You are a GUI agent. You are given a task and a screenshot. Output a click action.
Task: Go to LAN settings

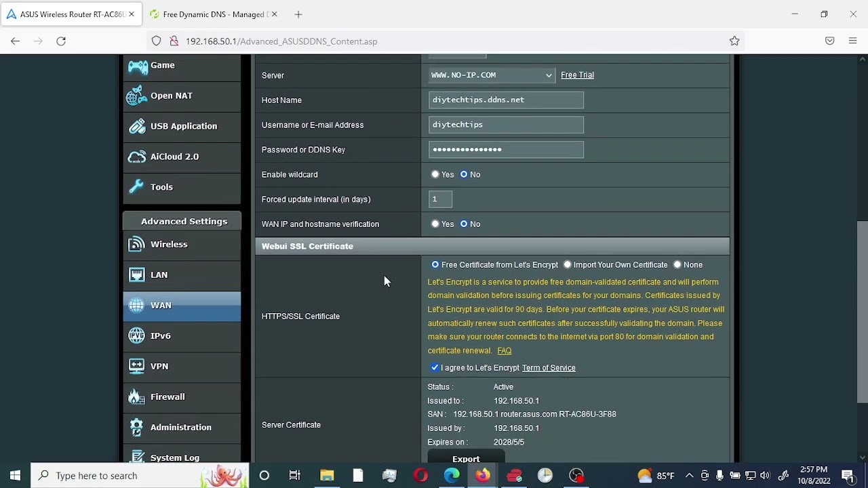click(x=182, y=275)
